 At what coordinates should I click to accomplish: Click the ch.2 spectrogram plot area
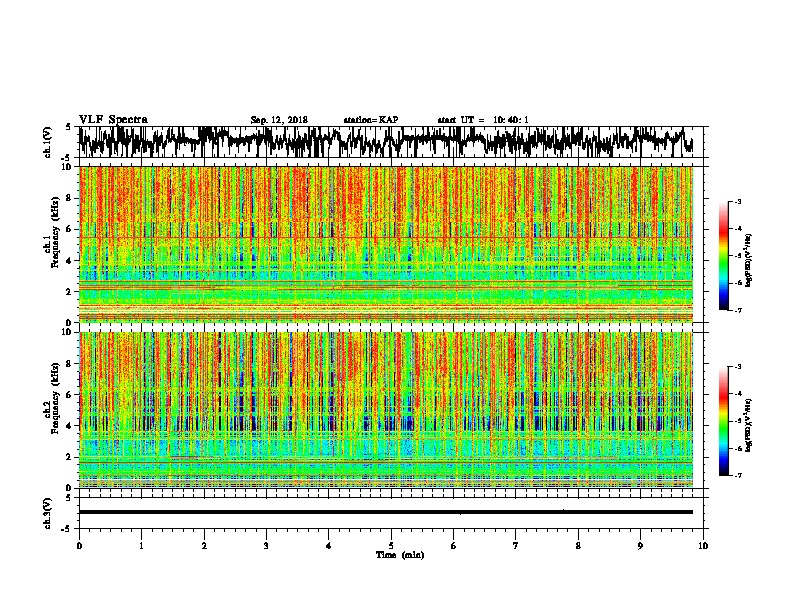(385, 410)
